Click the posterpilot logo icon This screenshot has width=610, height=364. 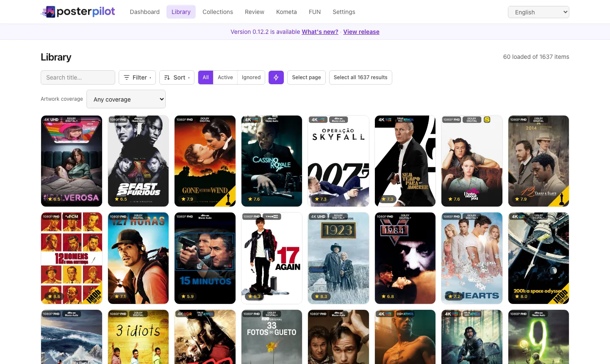pos(49,12)
